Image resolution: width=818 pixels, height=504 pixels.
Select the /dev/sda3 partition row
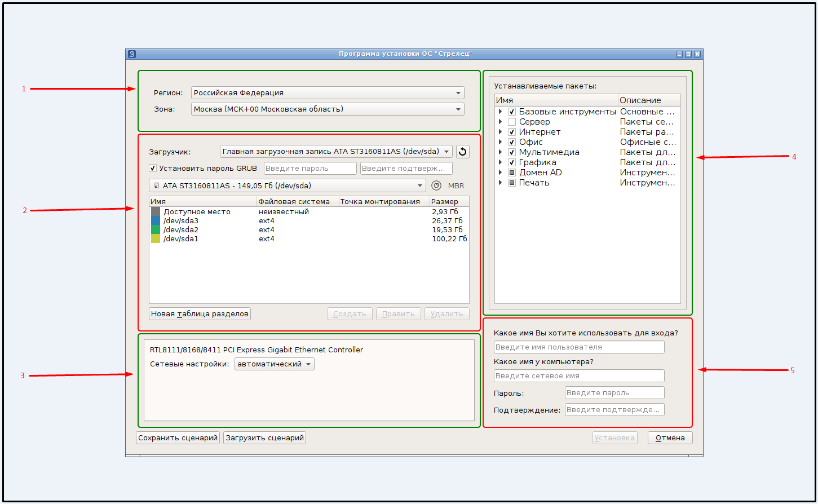pyautogui.click(x=309, y=220)
